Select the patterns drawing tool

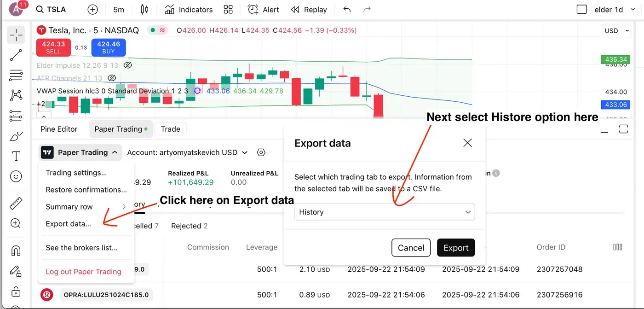pos(16,95)
